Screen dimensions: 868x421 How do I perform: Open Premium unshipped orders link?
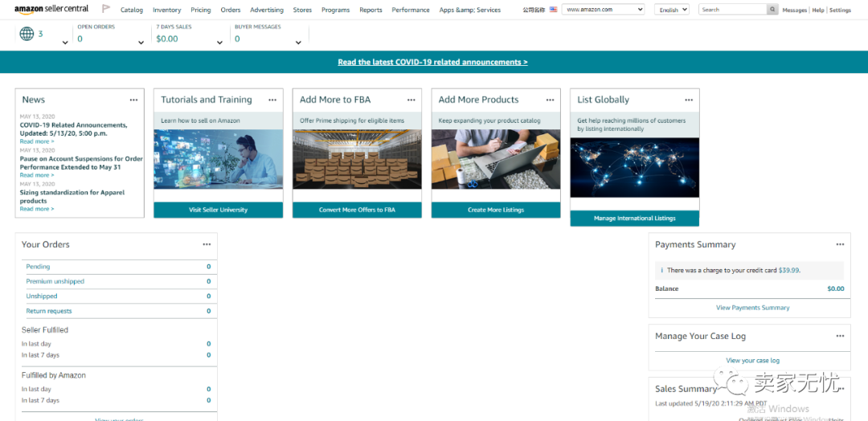55,281
